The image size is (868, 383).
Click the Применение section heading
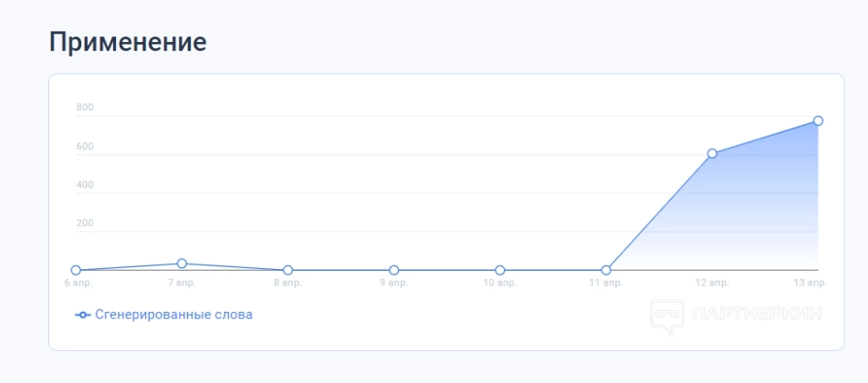coord(128,41)
